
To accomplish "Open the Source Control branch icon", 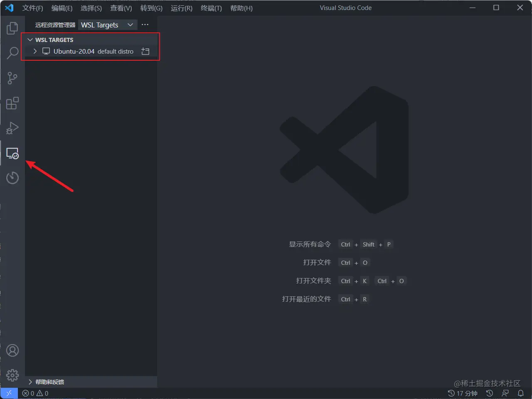I will click(x=12, y=78).
